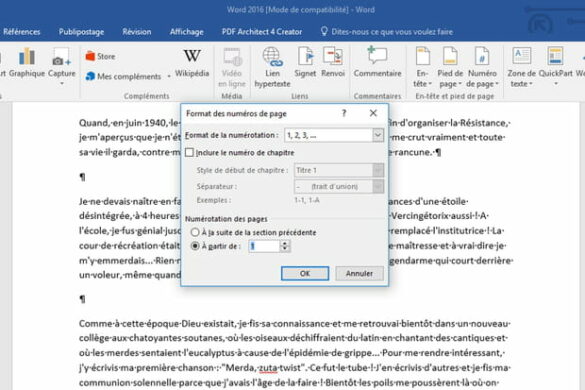
Task: Switch to the Révision tab
Action: click(x=137, y=32)
